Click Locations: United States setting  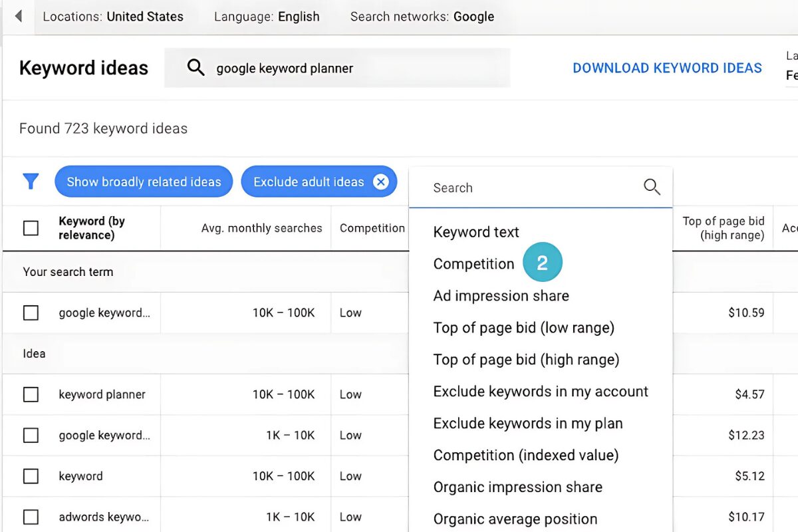113,17
